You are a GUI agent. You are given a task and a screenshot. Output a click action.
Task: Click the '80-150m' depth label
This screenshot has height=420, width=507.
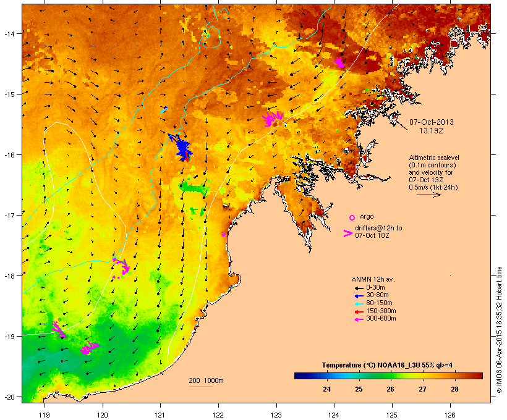click(379, 303)
